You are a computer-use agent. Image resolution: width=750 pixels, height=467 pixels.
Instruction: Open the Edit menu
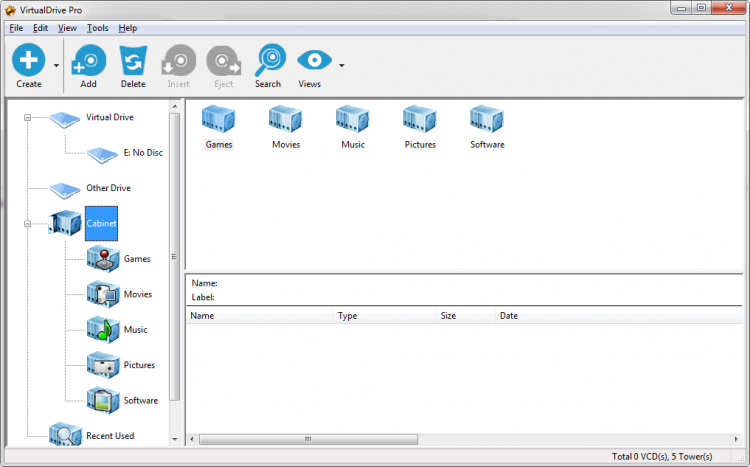coord(40,28)
